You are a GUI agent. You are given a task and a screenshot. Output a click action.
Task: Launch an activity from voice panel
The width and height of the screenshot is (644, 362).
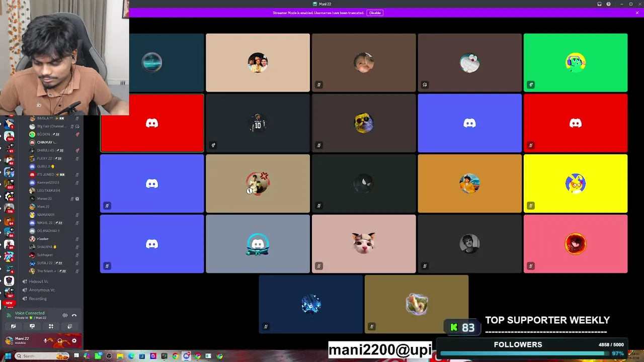click(x=51, y=326)
